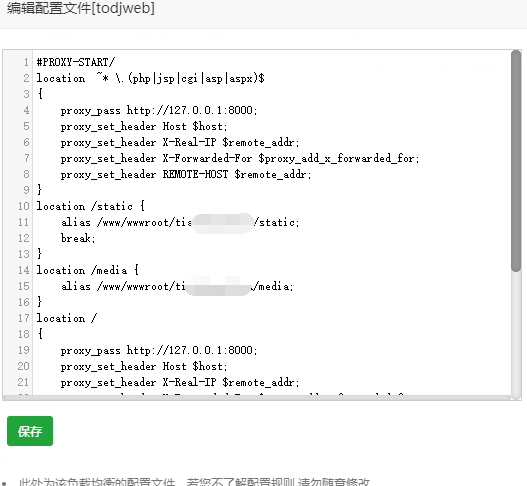Click the closing brace on line 16

coord(40,302)
